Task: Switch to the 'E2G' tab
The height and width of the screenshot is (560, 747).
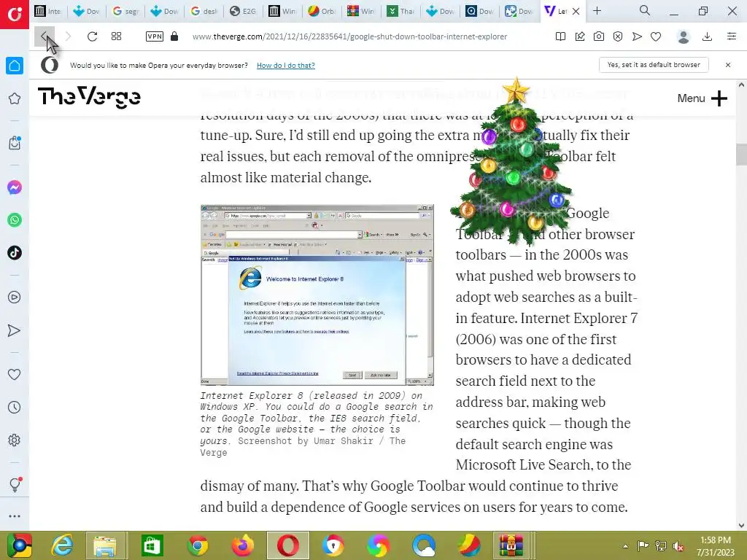Action: click(x=243, y=11)
